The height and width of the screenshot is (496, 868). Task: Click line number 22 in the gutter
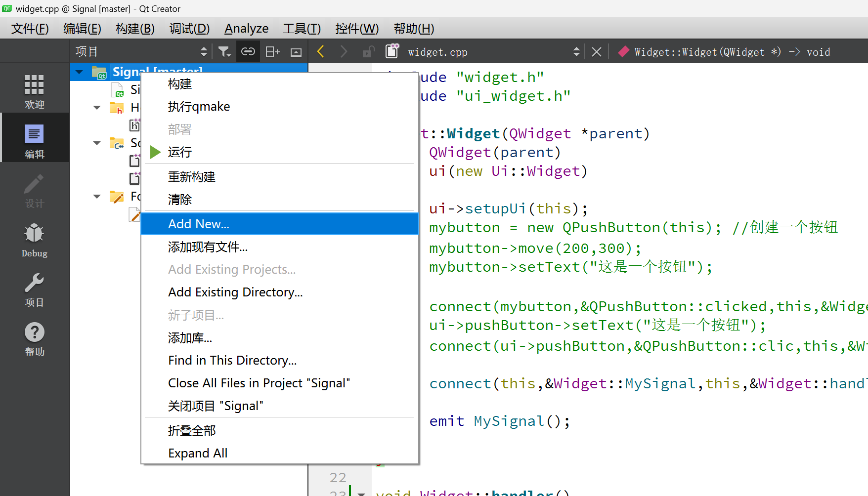338,478
